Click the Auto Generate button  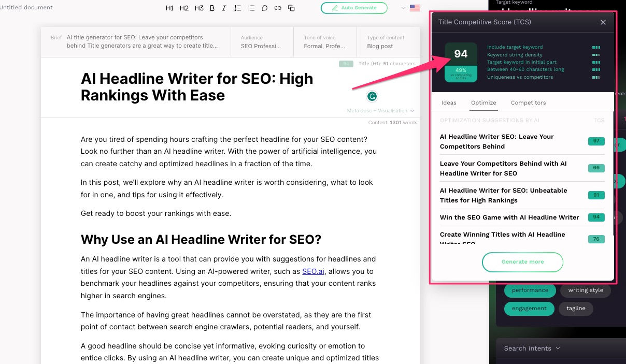click(x=354, y=8)
